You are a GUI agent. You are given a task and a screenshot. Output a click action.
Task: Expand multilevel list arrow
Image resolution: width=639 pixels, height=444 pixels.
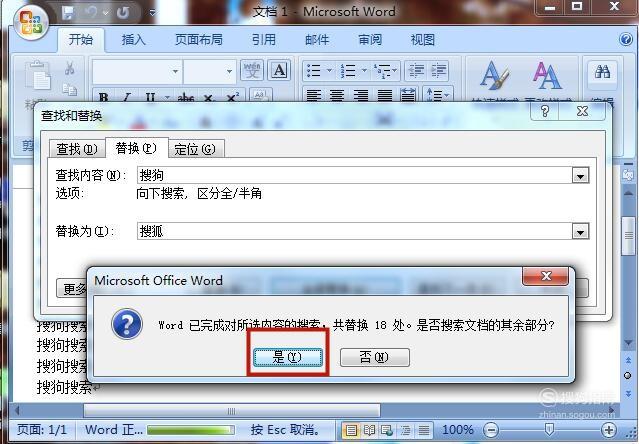click(394, 71)
